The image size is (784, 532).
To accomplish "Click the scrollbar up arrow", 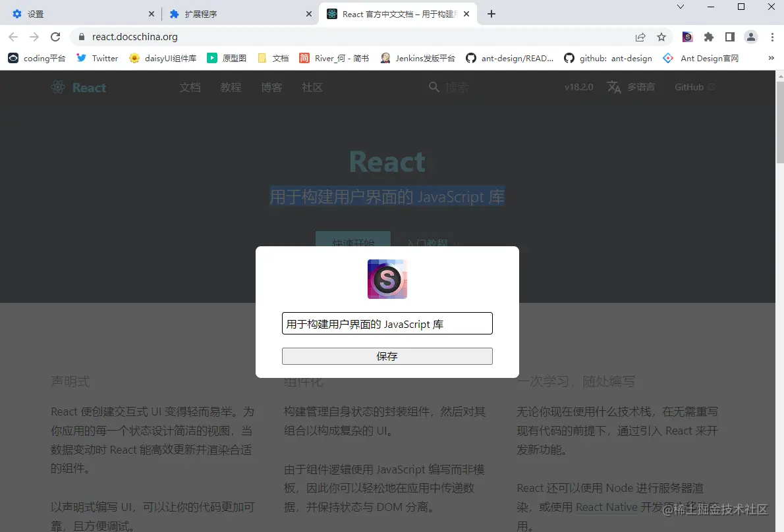I will click(779, 76).
